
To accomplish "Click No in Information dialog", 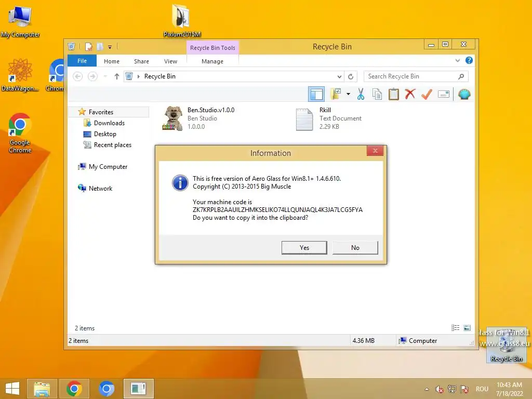I will pos(355,248).
